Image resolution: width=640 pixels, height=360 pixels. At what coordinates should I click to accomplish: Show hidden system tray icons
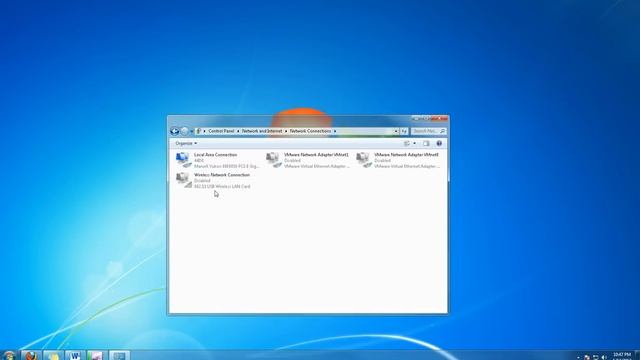[578, 357]
